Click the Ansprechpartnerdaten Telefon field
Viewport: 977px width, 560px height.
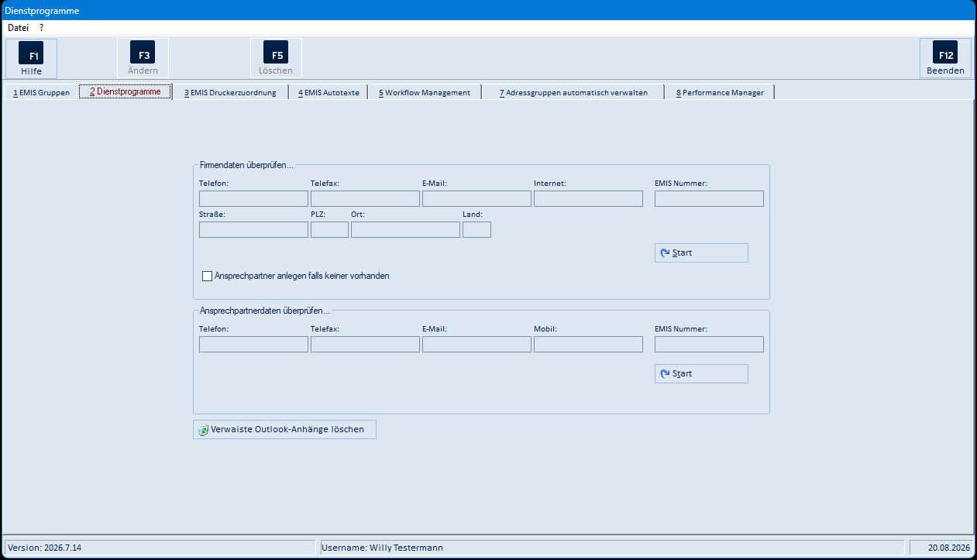tap(253, 345)
